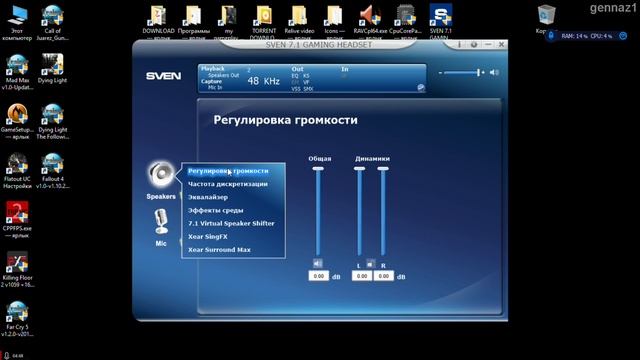The height and width of the screenshot is (360, 640).
Task: Open Эквалайзер menu entry
Action: 208,197
